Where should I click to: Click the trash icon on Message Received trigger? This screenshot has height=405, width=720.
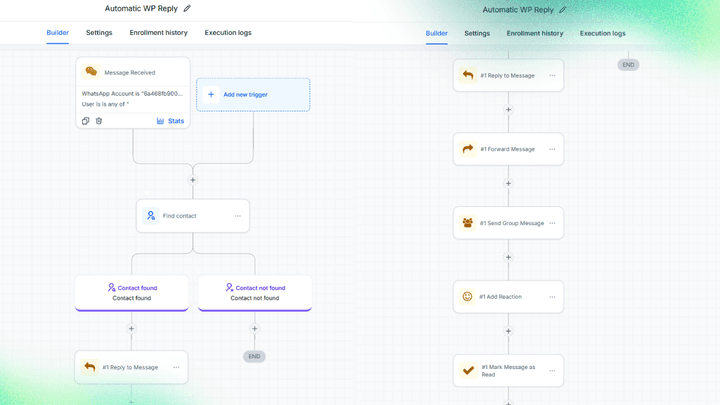click(99, 121)
